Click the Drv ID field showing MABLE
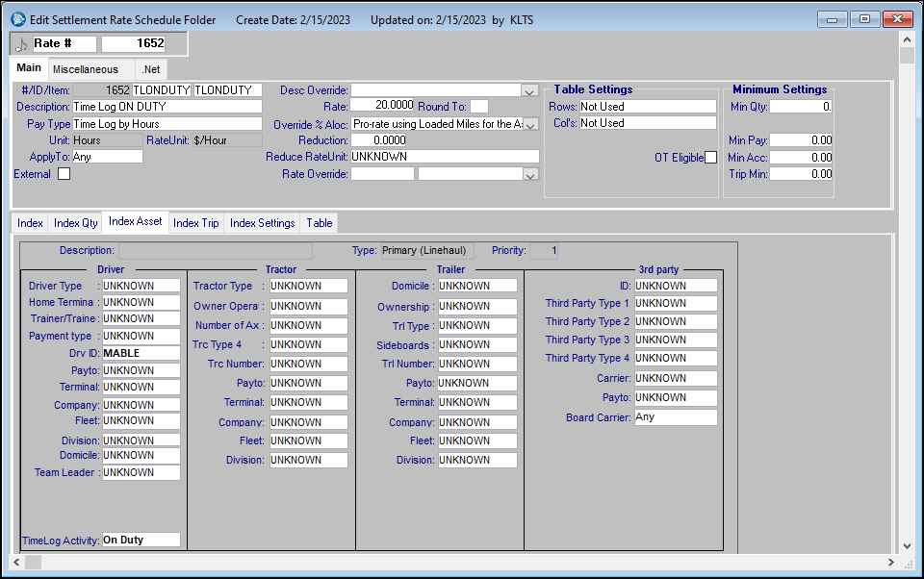 click(141, 353)
